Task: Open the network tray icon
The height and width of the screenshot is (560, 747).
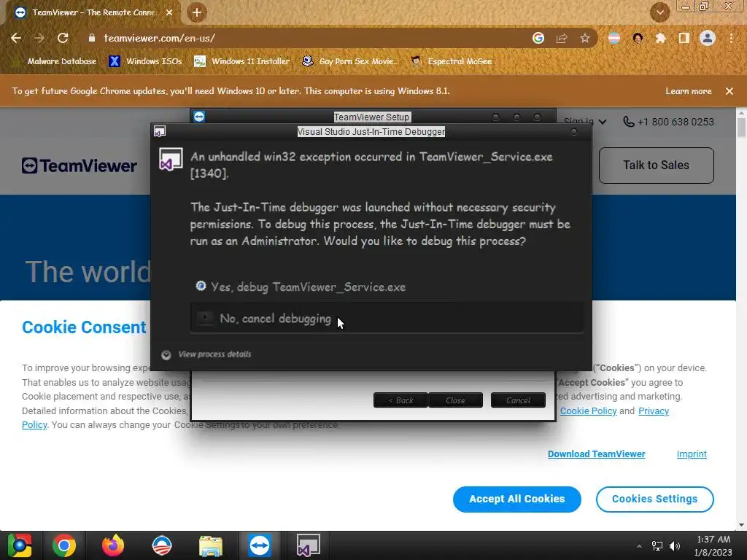Action: 657,546
